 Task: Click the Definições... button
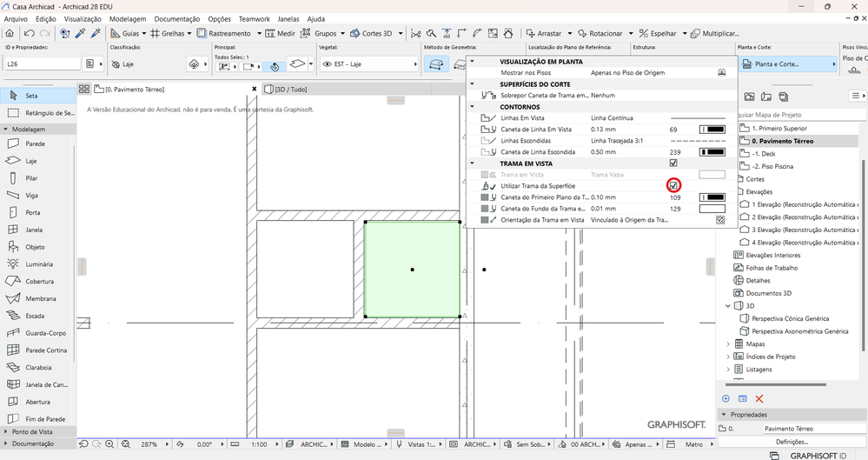pos(792,442)
